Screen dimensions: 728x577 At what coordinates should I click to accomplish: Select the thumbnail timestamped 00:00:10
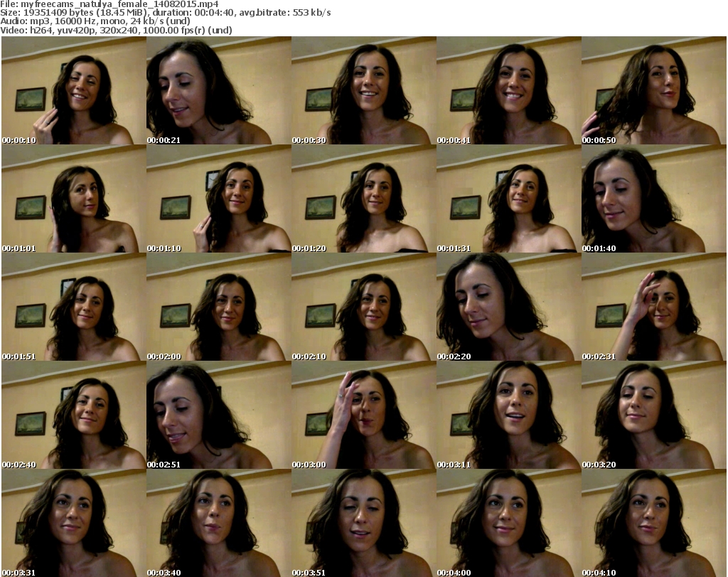point(74,90)
